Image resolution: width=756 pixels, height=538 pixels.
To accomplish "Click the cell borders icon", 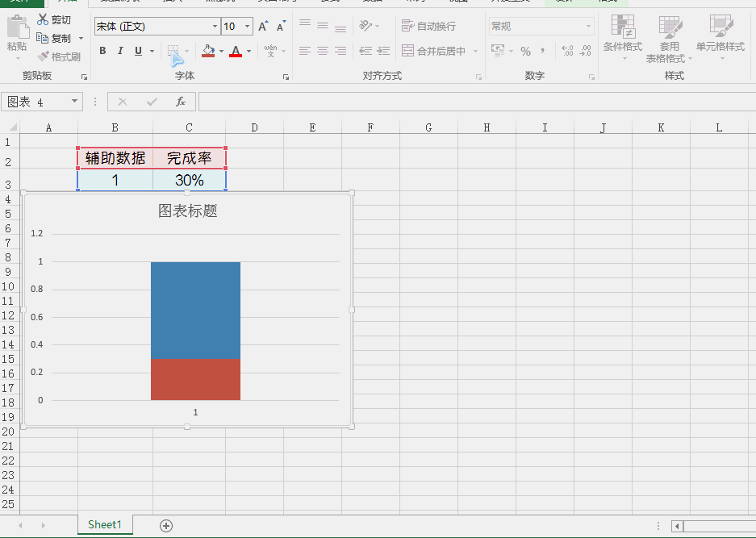I will pyautogui.click(x=173, y=51).
